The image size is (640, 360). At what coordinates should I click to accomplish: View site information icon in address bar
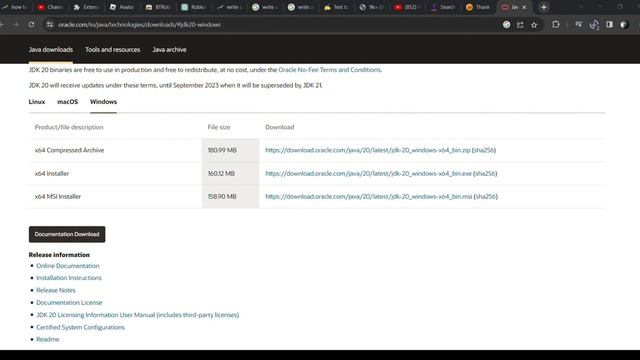[x=50, y=24]
